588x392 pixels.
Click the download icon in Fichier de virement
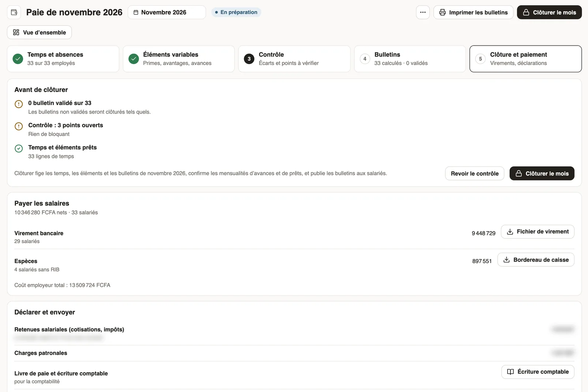[x=510, y=232]
